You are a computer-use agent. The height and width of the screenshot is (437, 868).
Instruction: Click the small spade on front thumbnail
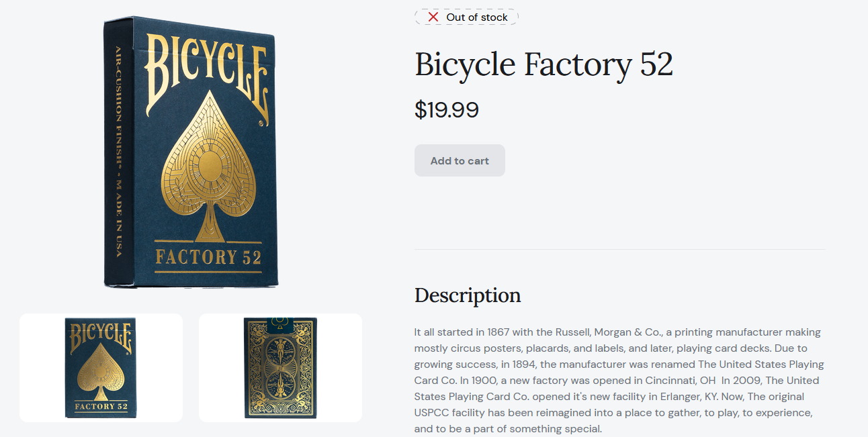100,373
